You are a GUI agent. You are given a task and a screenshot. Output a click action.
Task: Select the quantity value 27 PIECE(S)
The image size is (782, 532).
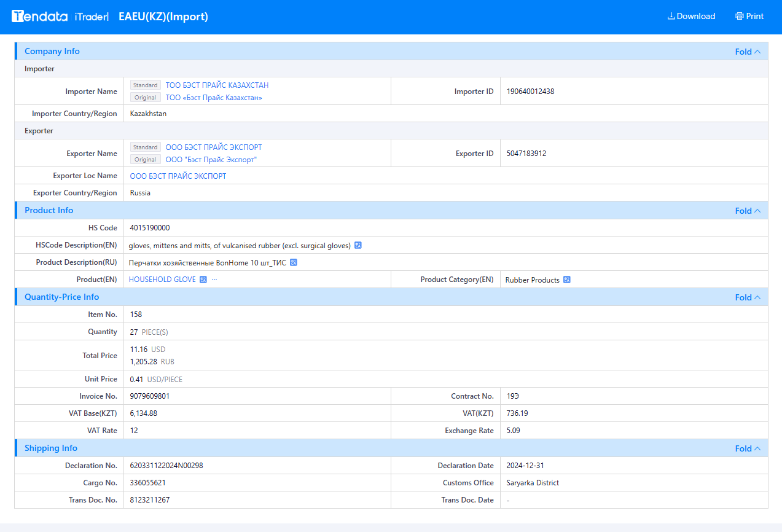[x=149, y=332]
